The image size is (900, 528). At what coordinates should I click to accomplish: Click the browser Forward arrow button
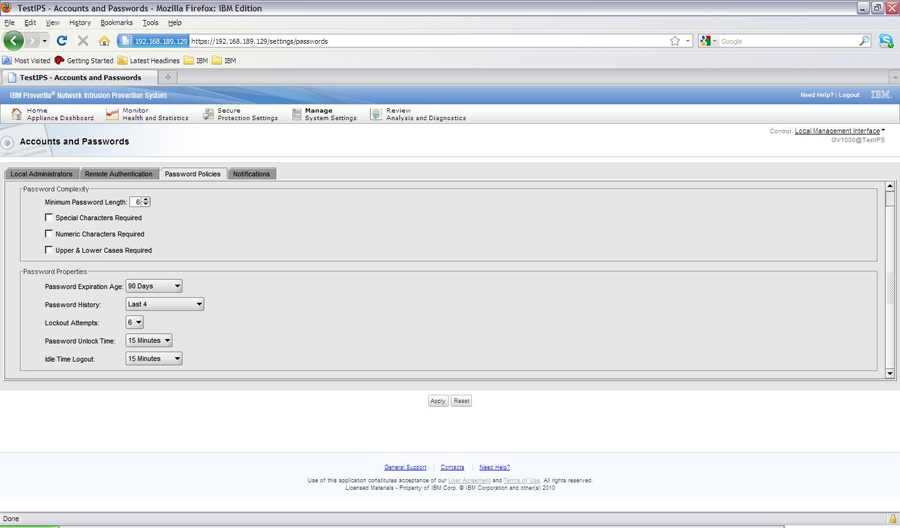(x=32, y=41)
